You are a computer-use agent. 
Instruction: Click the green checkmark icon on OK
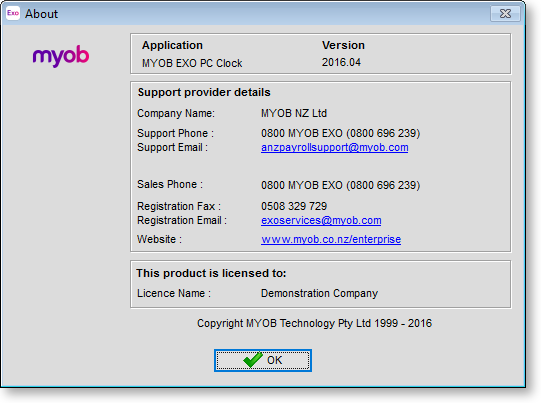pos(253,360)
